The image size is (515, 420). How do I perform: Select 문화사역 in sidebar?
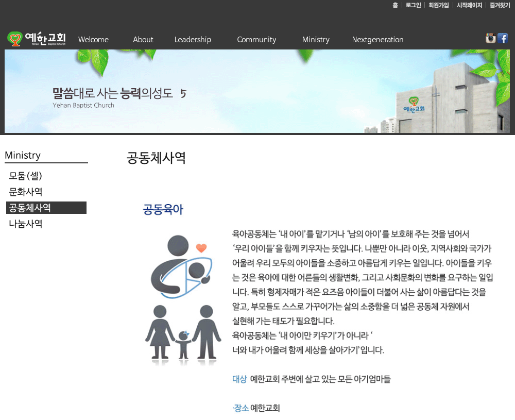click(26, 192)
